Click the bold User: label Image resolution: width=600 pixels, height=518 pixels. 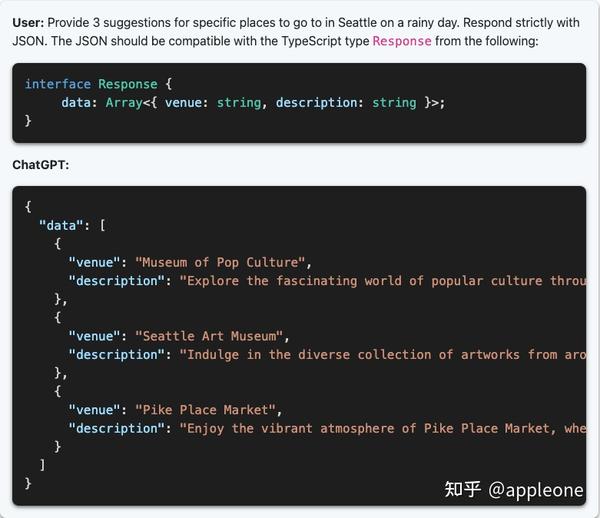pos(28,23)
